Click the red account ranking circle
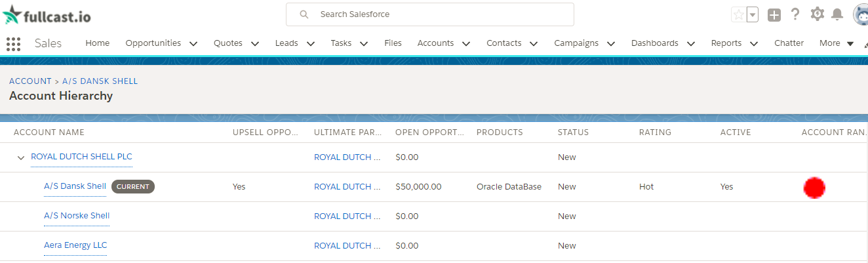The image size is (868, 263). point(814,188)
